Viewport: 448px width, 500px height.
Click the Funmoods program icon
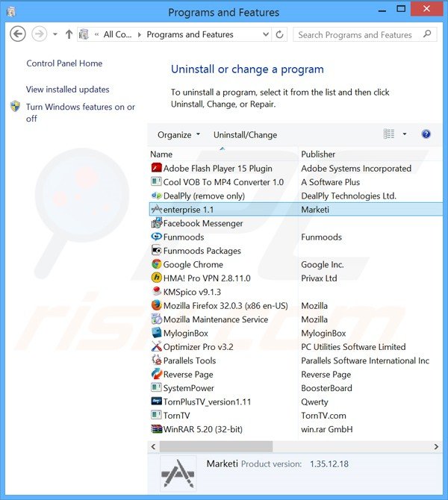click(156, 237)
